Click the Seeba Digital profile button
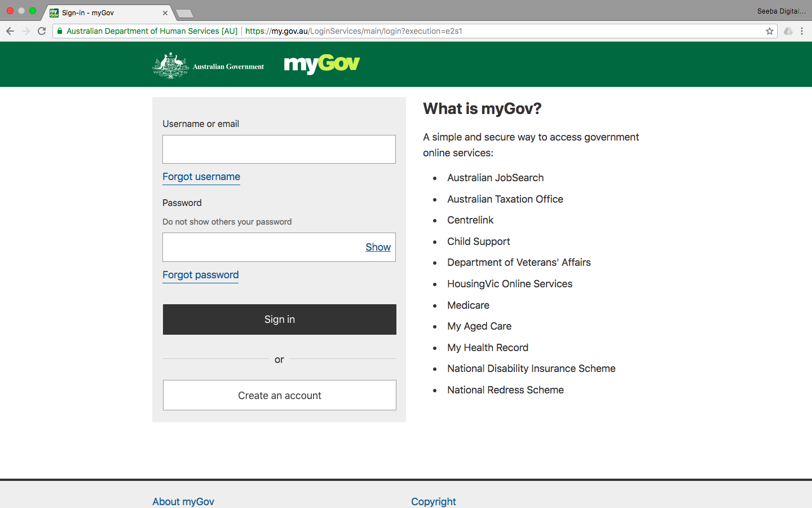The image size is (812, 508). pos(781,11)
